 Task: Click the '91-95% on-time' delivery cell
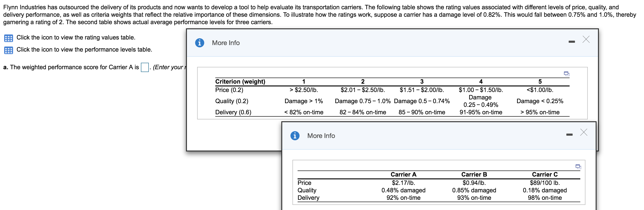click(x=481, y=112)
